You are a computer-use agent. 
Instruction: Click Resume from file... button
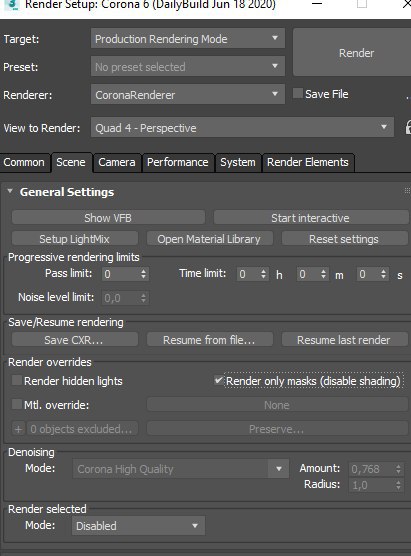click(210, 340)
